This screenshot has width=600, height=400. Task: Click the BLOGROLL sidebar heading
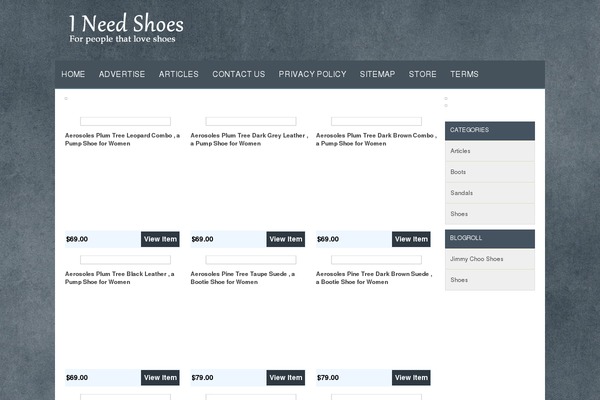(x=490, y=239)
